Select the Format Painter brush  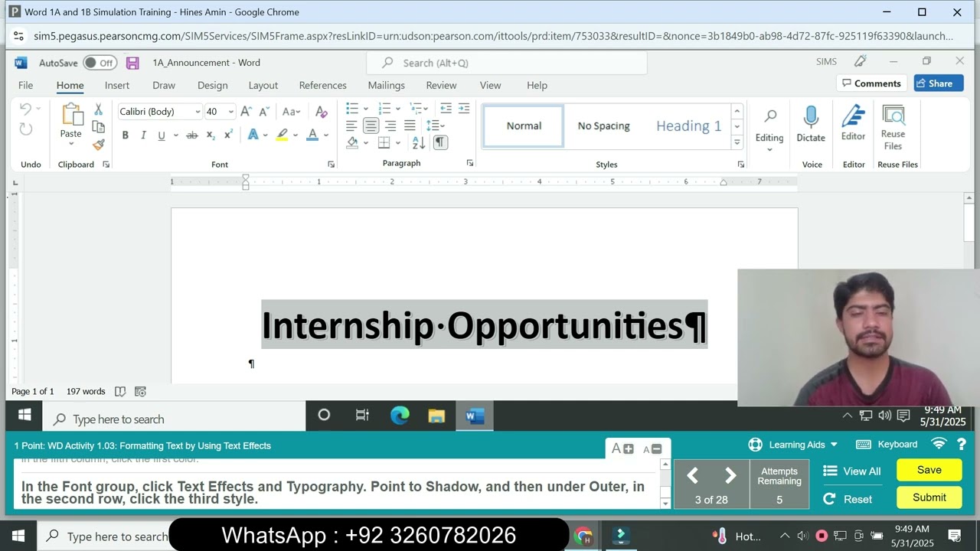coord(98,144)
